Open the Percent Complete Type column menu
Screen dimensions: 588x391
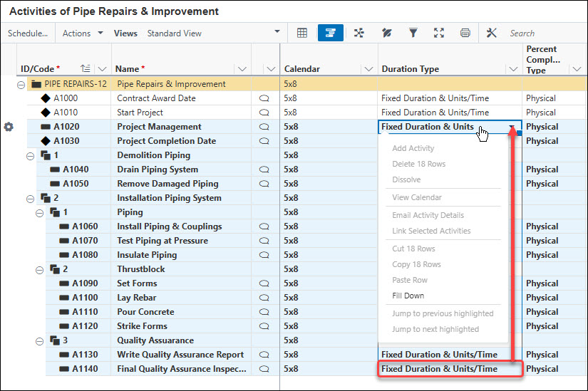[577, 69]
